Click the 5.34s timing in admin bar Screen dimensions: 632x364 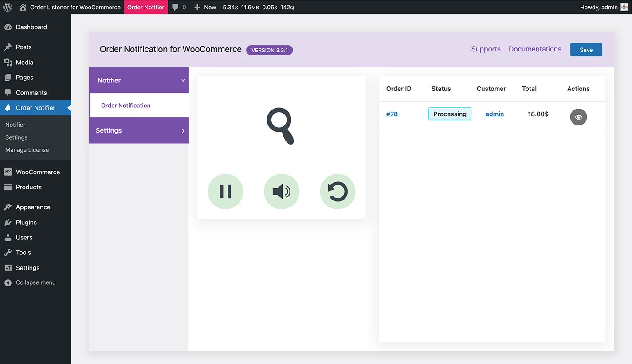[x=230, y=7]
